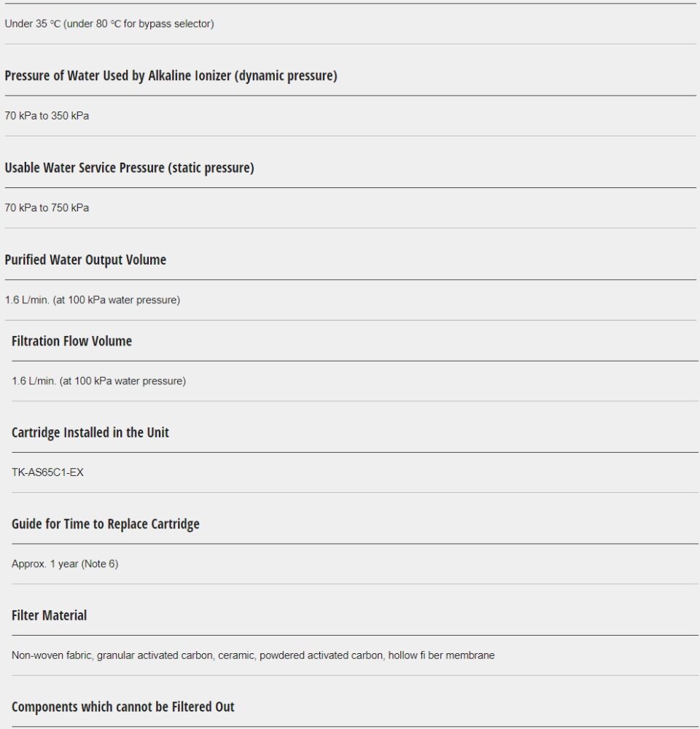Click the Usable Water Service Pressure heading
The height and width of the screenshot is (729, 700).
tap(129, 168)
